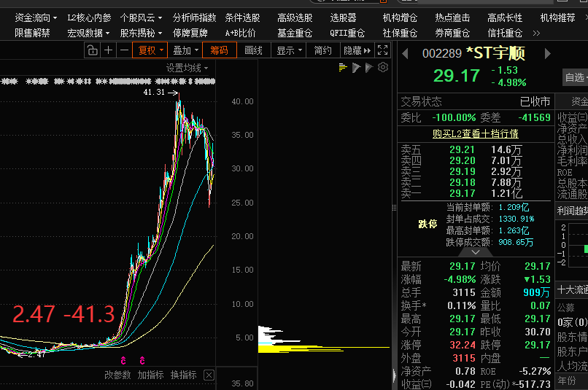Zoom out chart with minus icon
Image resolution: width=588 pixels, height=390 pixels.
(125, 50)
